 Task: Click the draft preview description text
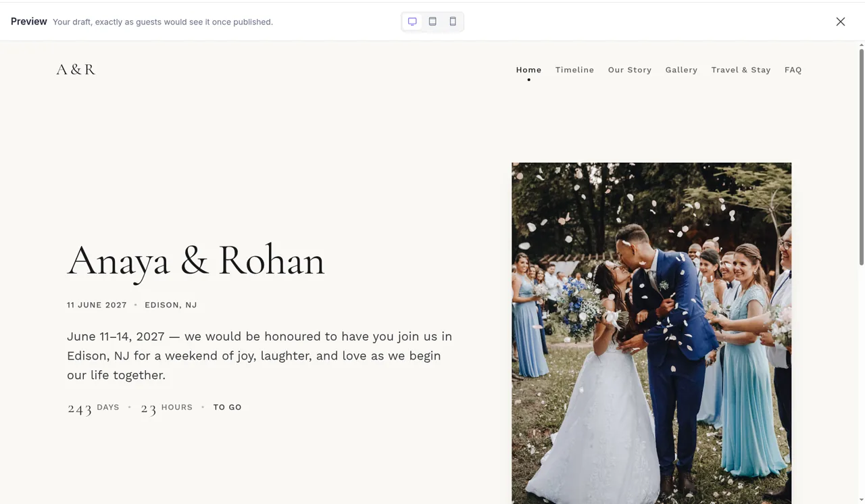pyautogui.click(x=163, y=22)
